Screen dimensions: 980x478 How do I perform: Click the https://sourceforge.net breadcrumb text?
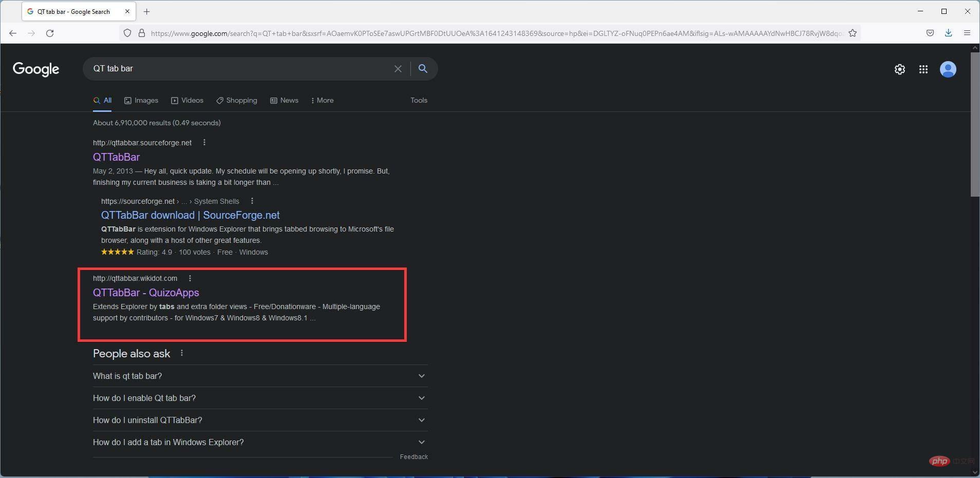[x=138, y=201]
